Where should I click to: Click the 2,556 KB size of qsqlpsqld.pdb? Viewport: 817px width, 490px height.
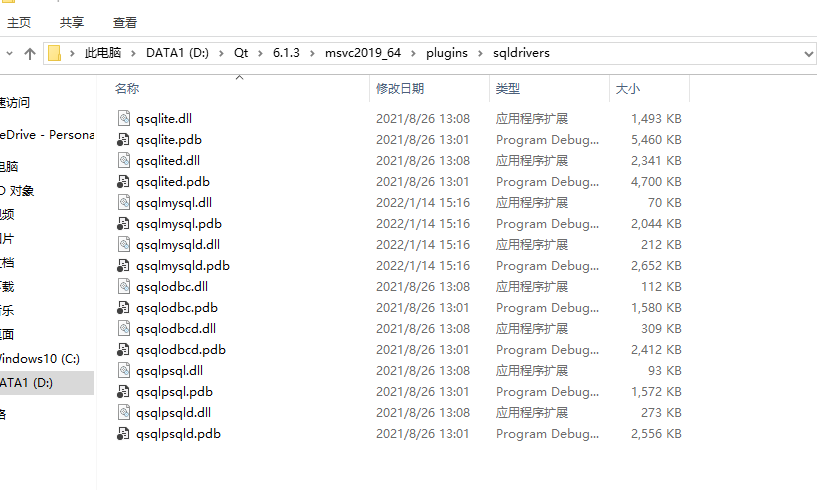[x=656, y=434]
